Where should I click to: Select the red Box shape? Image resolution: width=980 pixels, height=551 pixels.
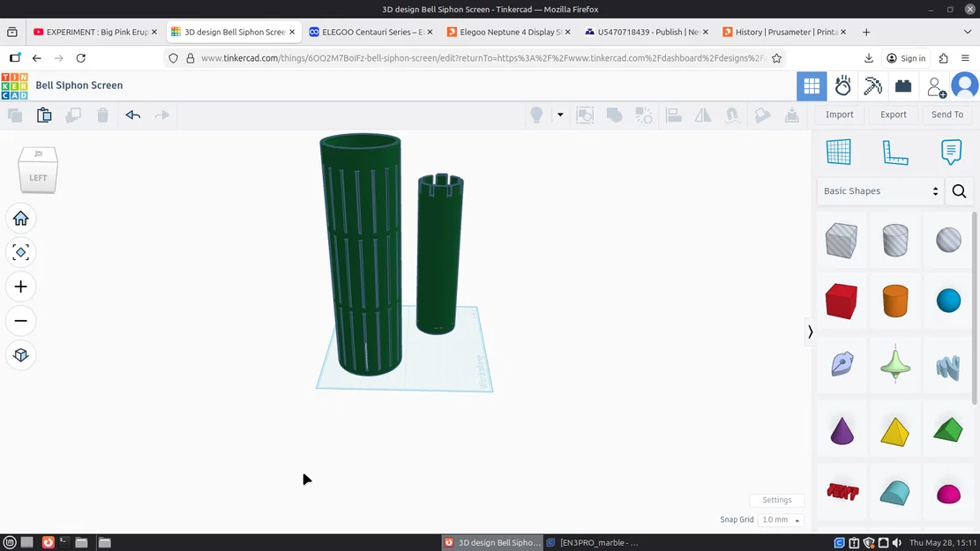pos(841,302)
